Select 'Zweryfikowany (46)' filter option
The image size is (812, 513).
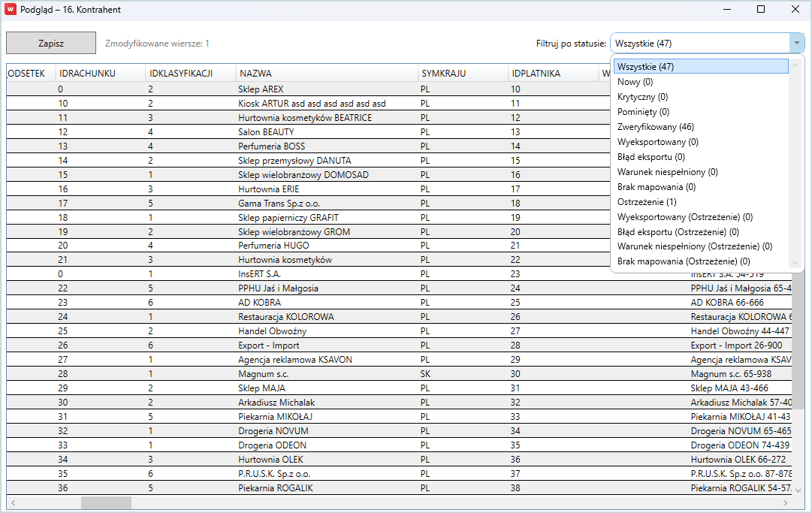[655, 126]
